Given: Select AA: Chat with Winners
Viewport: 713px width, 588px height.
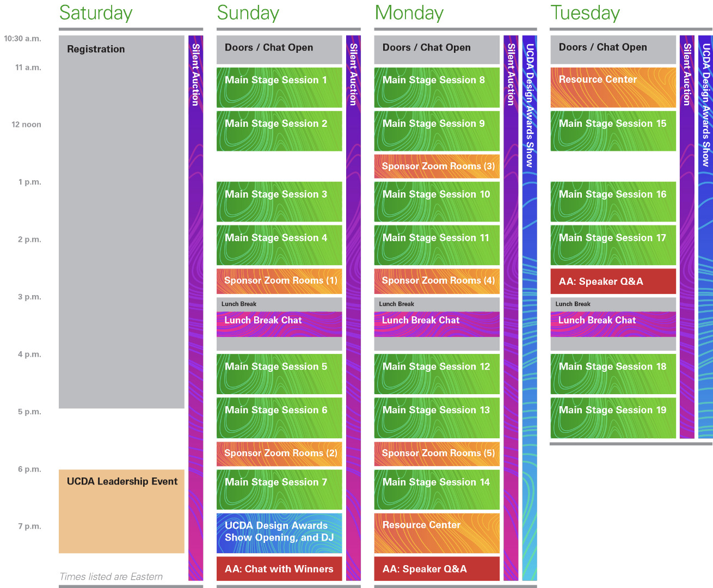Looking at the screenshot, I should (279, 568).
